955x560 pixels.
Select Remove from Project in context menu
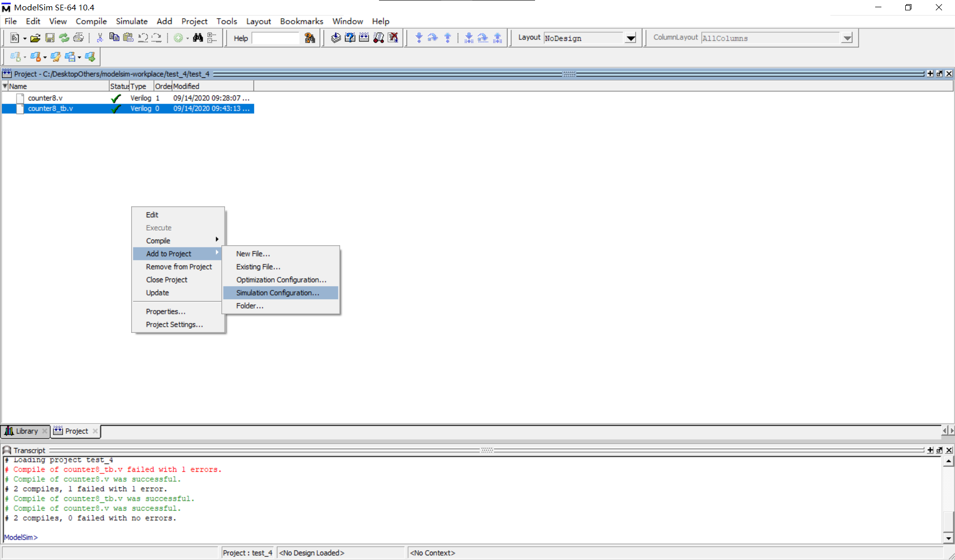point(178,267)
